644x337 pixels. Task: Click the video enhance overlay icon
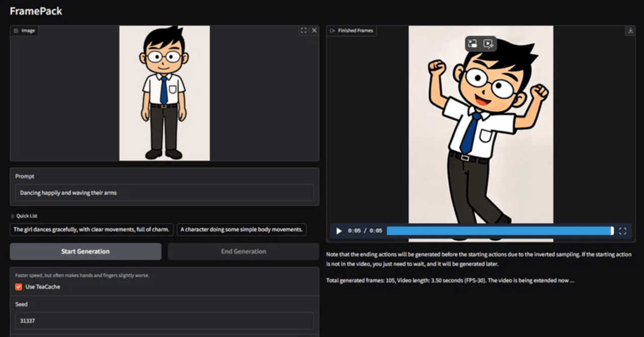pos(488,44)
